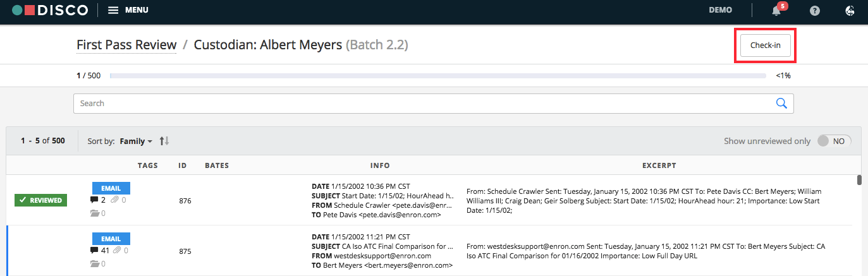
Task: Click the user profile icon in header
Action: tap(850, 10)
